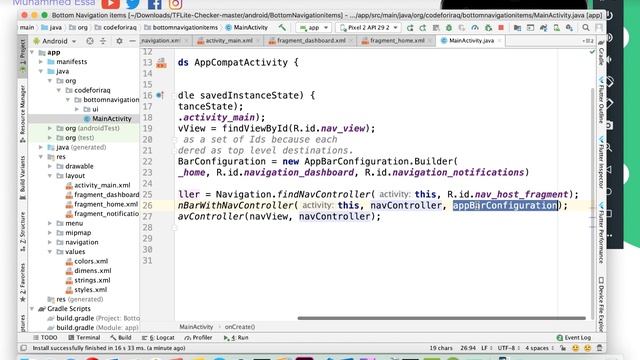Click the Make Project hammer icon
The image size is (640, 360).
click(x=282, y=28)
